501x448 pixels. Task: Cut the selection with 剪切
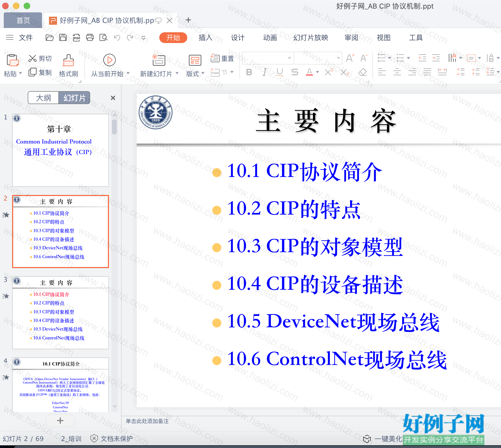40,58
